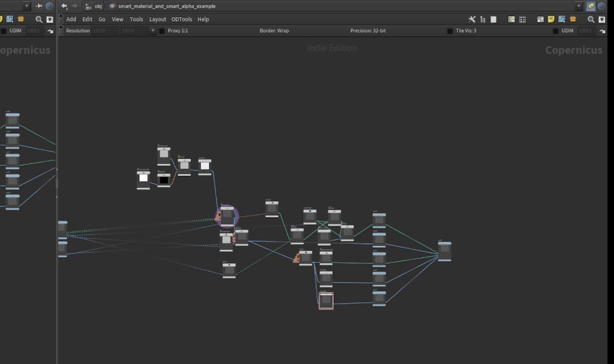Enable the UDIM checkbox in the right status bar
The width and height of the screenshot is (614, 364).
pyautogui.click(x=556, y=31)
